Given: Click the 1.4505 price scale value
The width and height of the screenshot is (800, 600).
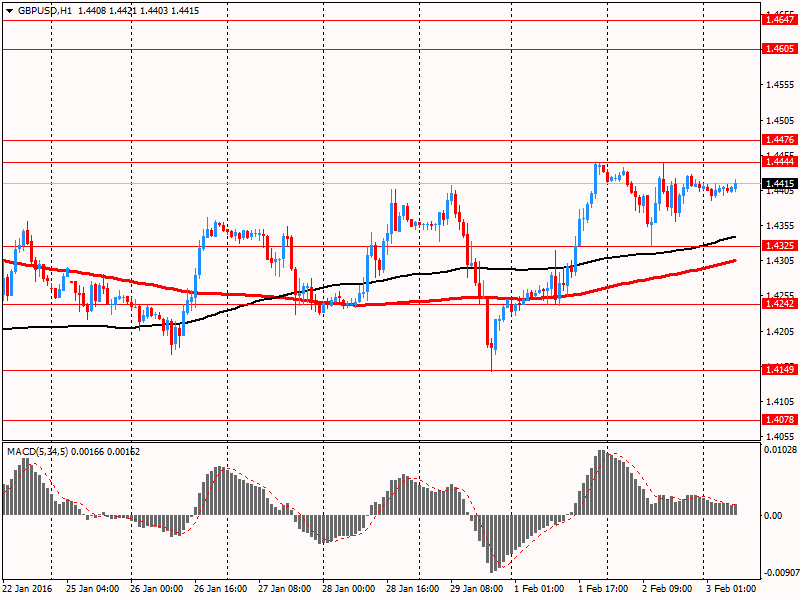Looking at the screenshot, I should (x=781, y=121).
